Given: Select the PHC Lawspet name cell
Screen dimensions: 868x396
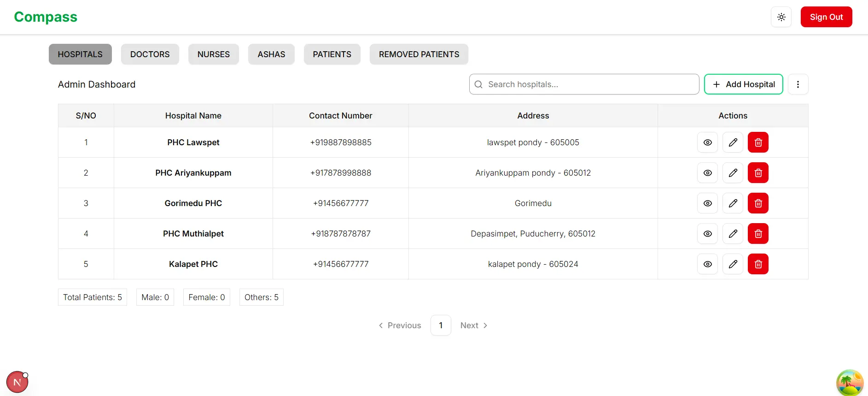Looking at the screenshot, I should 193,142.
